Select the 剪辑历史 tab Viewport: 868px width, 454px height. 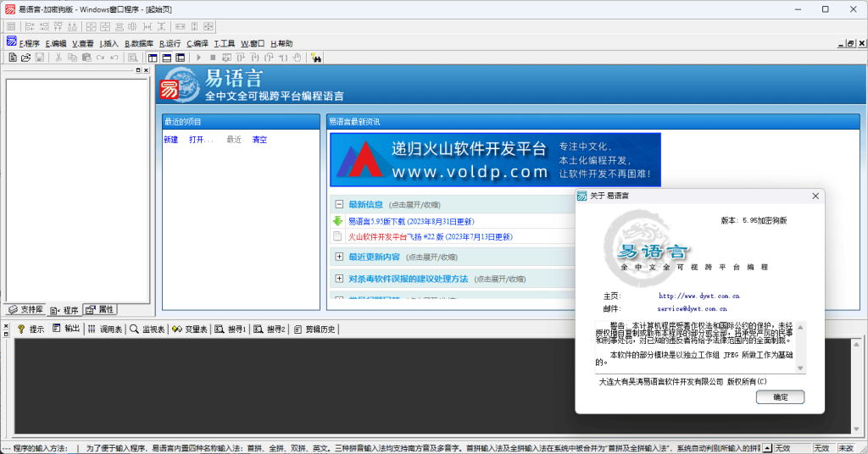click(x=314, y=329)
